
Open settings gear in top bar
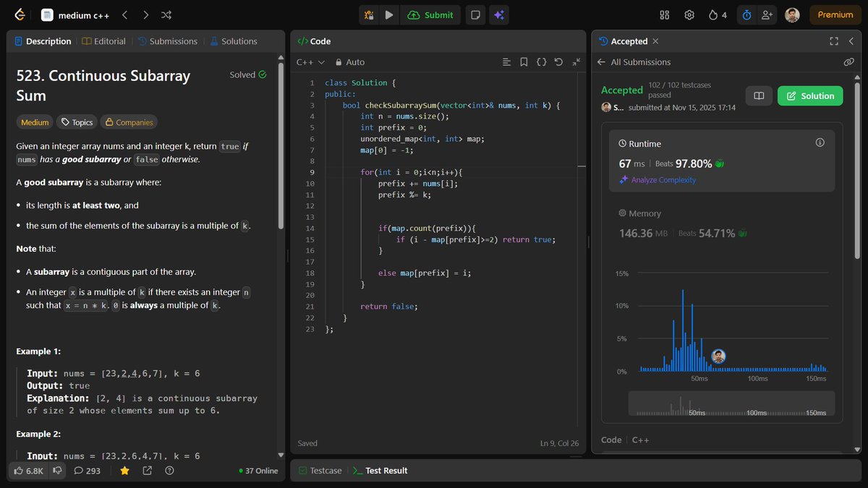689,14
